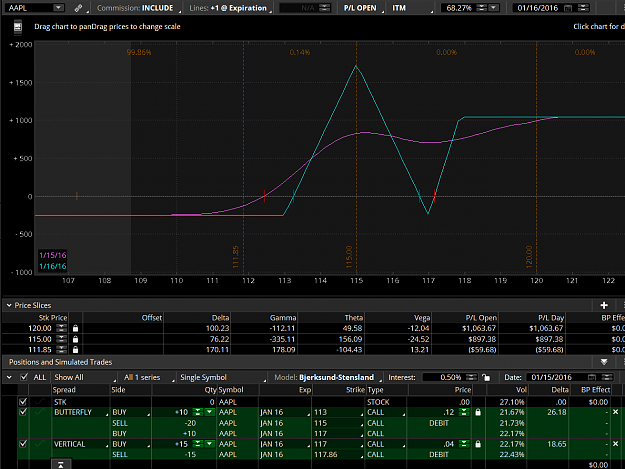
Task: Collapse the positions list chevron beside ALL
Action: tap(9, 377)
